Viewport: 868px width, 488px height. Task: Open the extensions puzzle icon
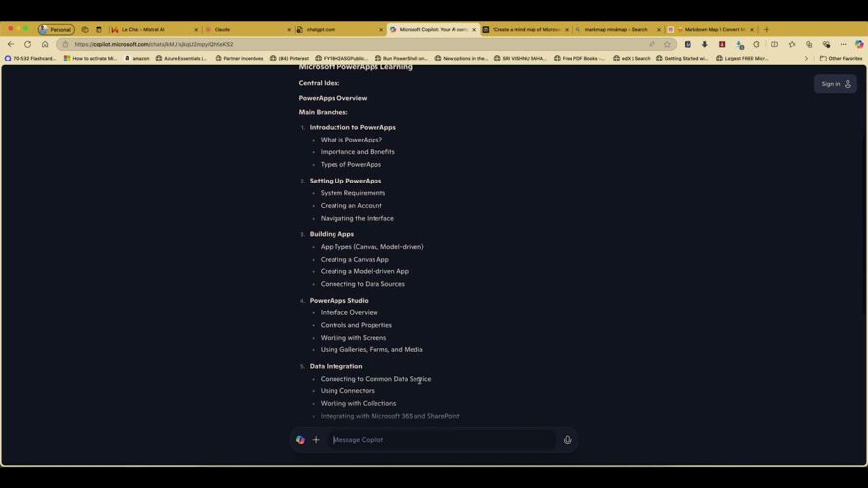(x=756, y=44)
